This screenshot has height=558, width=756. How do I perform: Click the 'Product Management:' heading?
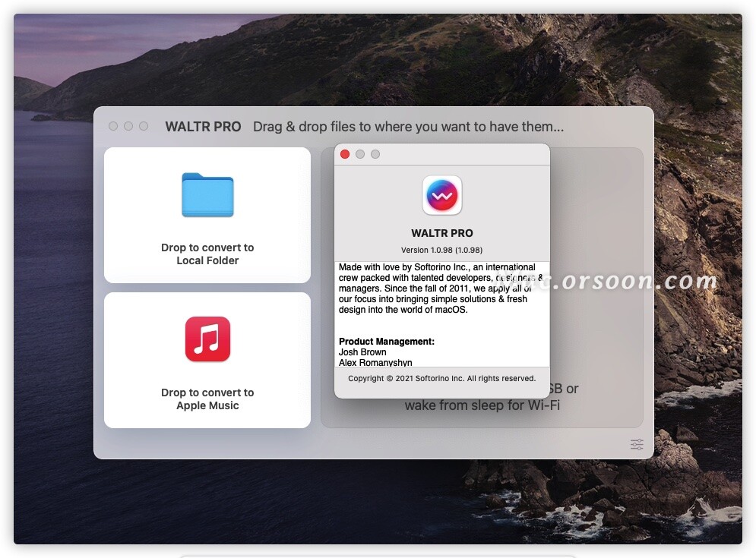click(387, 341)
